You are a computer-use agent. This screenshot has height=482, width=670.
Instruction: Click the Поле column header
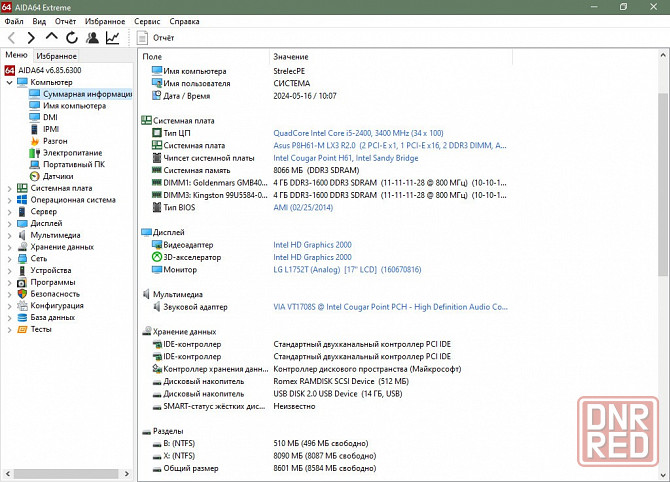(204, 57)
